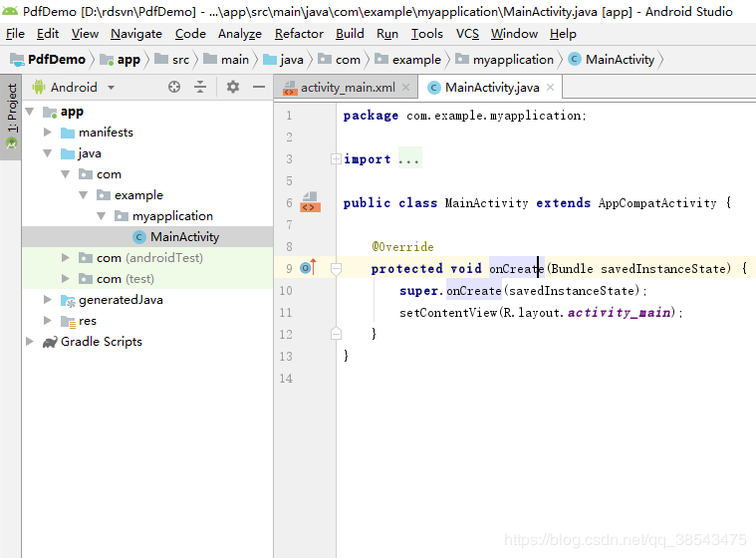This screenshot has height=558, width=756.
Task: Click the @Override annotation
Action: coord(402,247)
